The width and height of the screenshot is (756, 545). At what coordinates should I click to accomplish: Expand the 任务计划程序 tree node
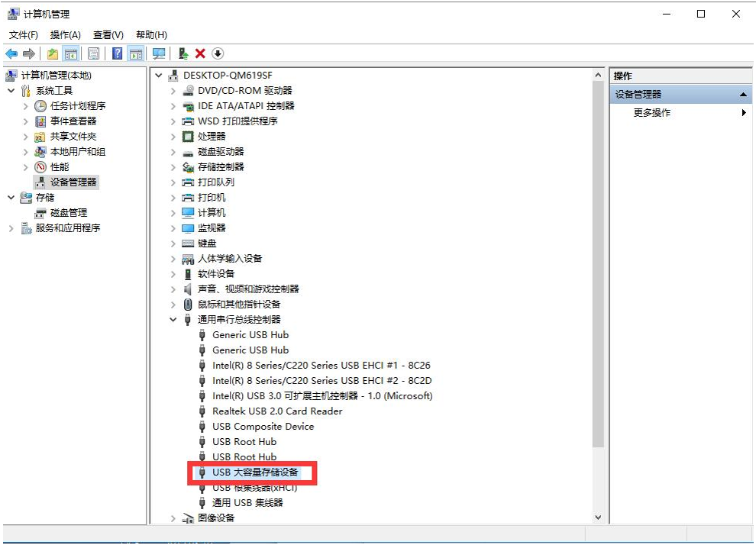click(26, 106)
